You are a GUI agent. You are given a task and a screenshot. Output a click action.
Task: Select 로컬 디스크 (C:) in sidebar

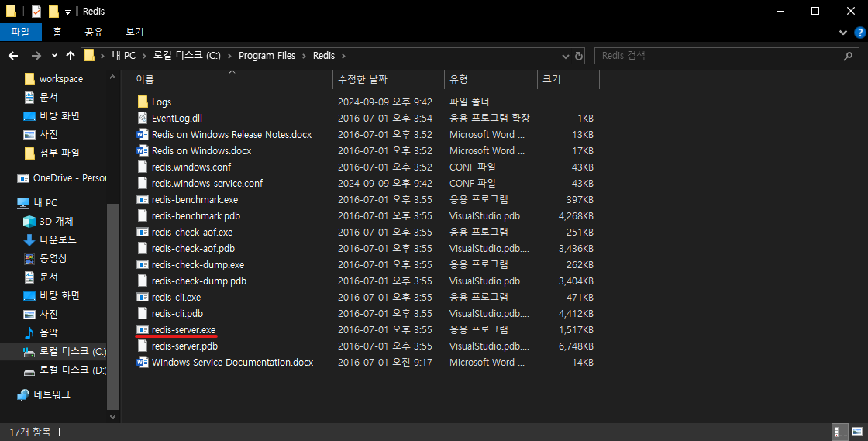(x=64, y=351)
